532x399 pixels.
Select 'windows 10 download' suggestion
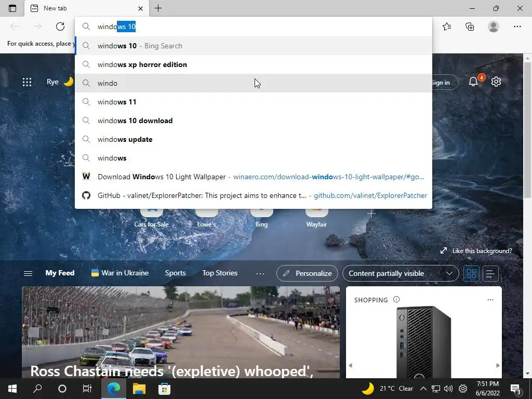254,121
